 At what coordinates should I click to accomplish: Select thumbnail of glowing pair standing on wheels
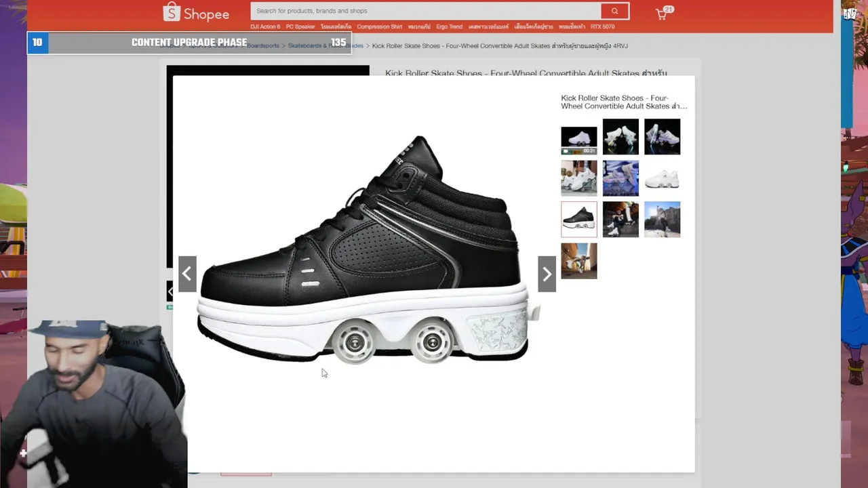(662, 137)
